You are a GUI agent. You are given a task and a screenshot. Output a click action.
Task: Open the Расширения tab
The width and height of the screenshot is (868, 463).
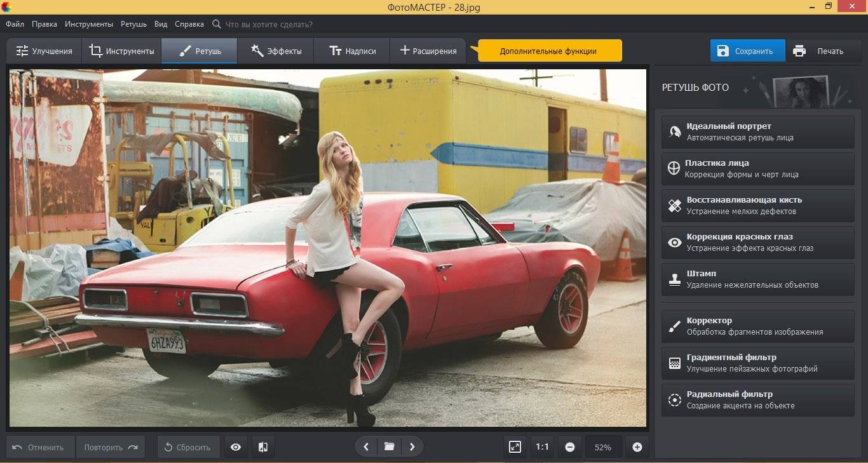[428, 51]
